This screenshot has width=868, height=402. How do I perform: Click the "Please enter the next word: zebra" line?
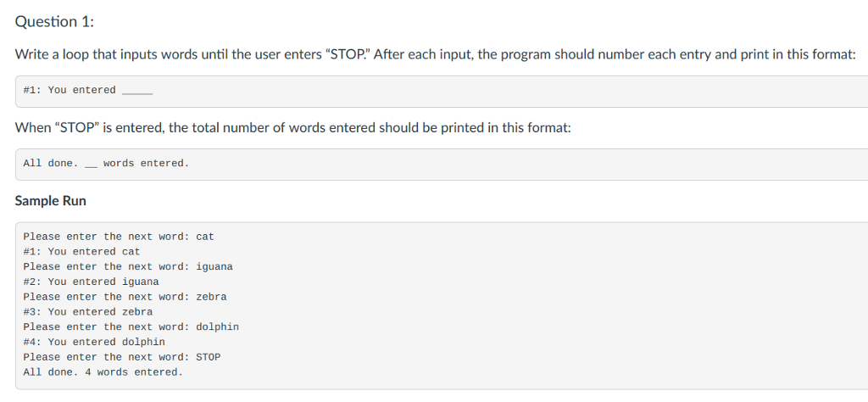[x=125, y=297]
